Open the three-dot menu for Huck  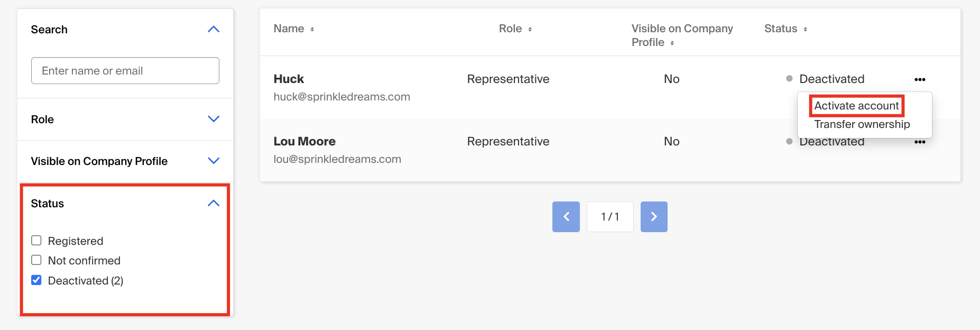[920, 79]
